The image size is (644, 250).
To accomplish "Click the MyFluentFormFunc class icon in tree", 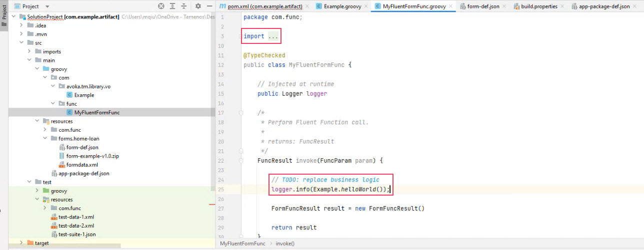I will (69, 112).
